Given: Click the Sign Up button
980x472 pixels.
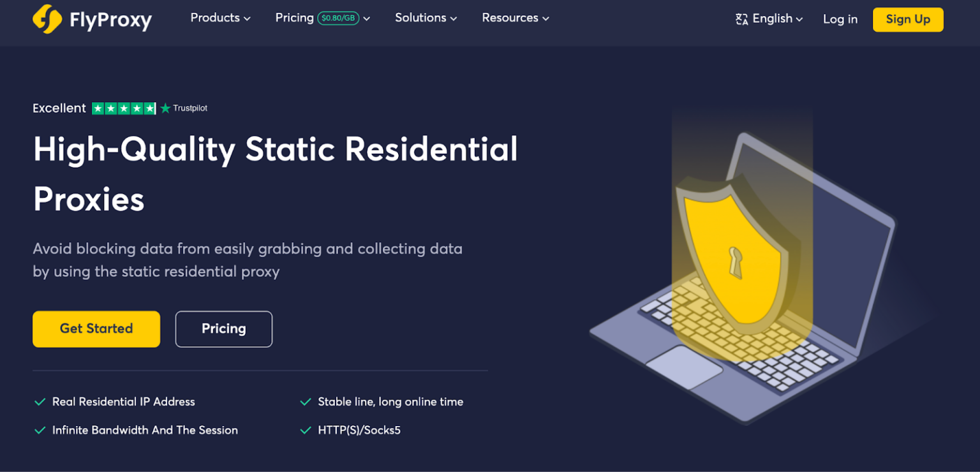Looking at the screenshot, I should pyautogui.click(x=908, y=19).
